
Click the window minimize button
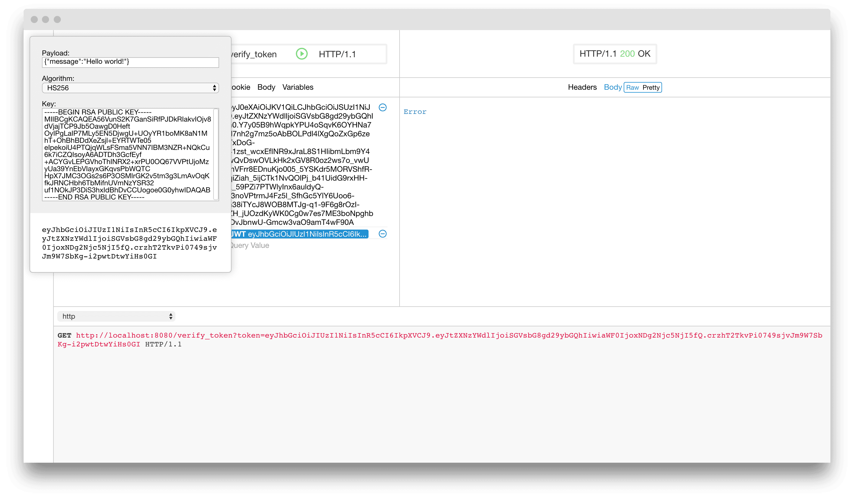(45, 19)
